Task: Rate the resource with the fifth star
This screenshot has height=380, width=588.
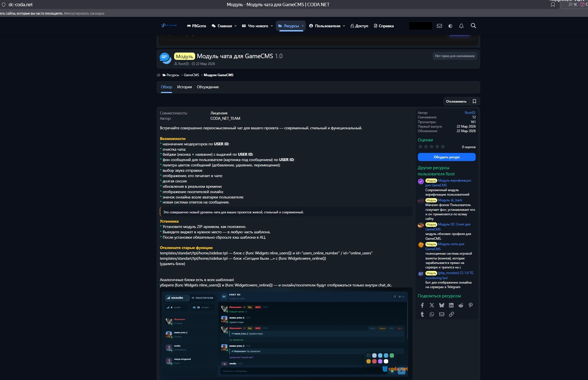Action: click(443, 146)
